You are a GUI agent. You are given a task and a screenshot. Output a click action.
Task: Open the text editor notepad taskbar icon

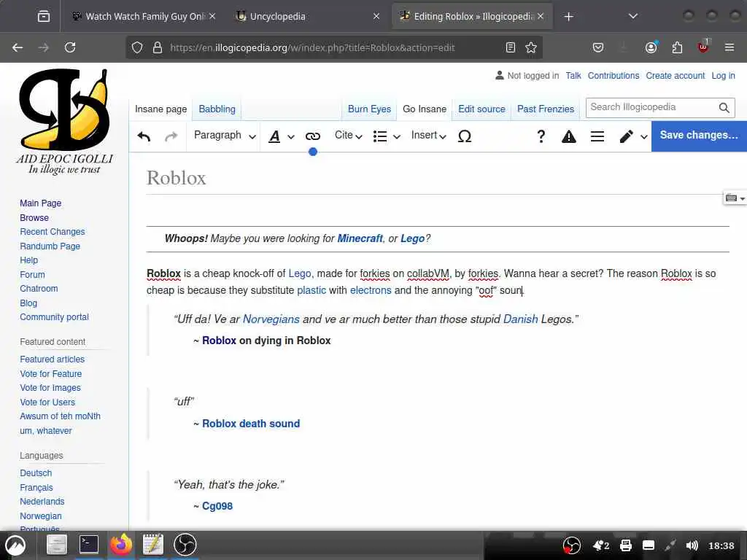[x=153, y=545]
